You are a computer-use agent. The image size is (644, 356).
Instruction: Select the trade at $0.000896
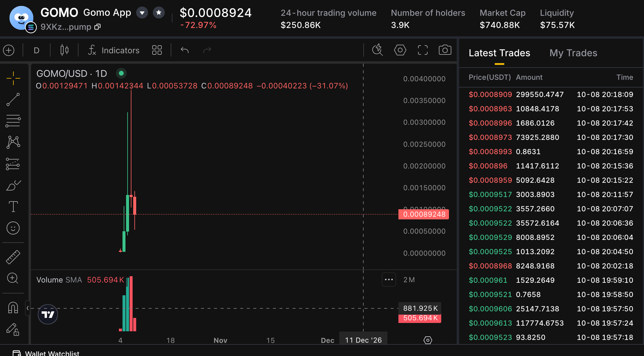click(x=551, y=166)
